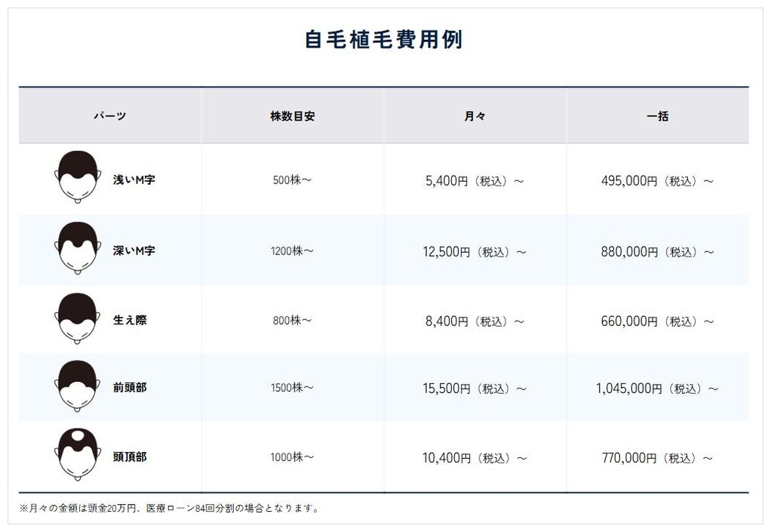Click the 8,400円 monthly price

(x=475, y=321)
